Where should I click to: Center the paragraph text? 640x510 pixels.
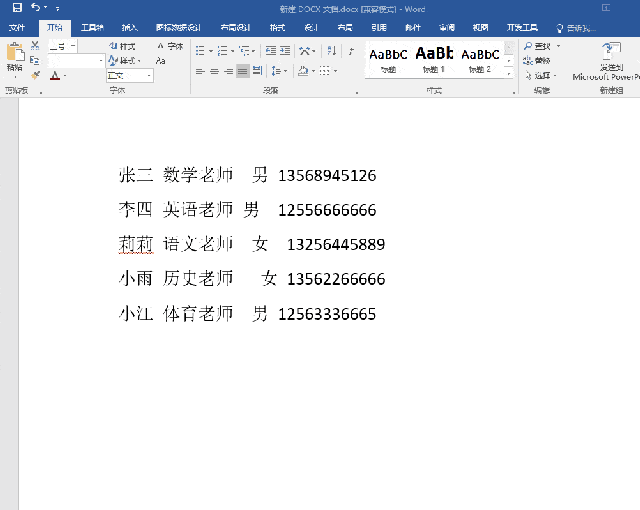214,71
